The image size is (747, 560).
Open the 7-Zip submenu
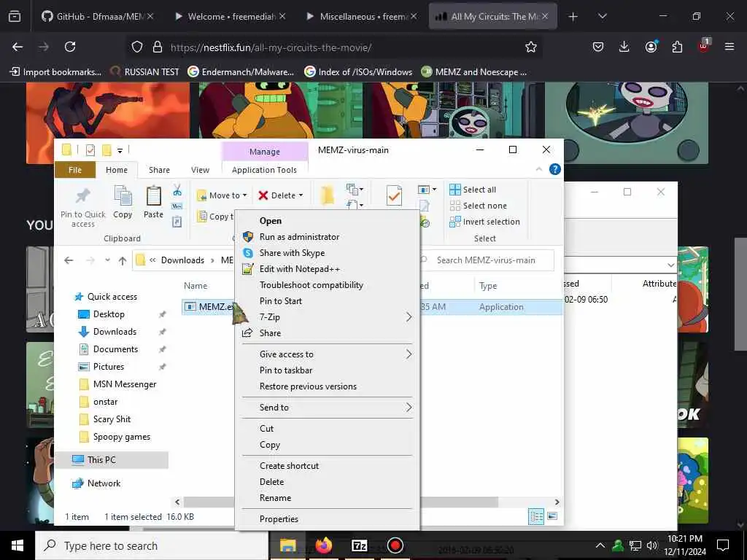click(x=327, y=317)
